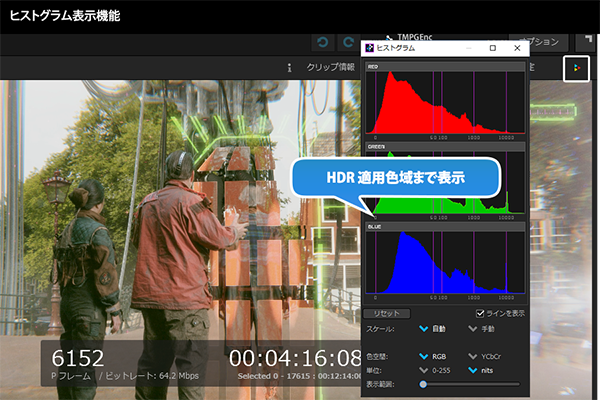Click the BLUE histogram graph
Screen dimensions: 600x400
445,263
